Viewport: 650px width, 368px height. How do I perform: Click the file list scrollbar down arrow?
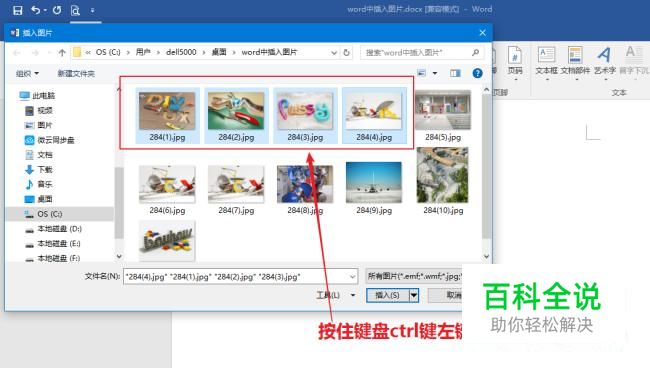(x=487, y=257)
